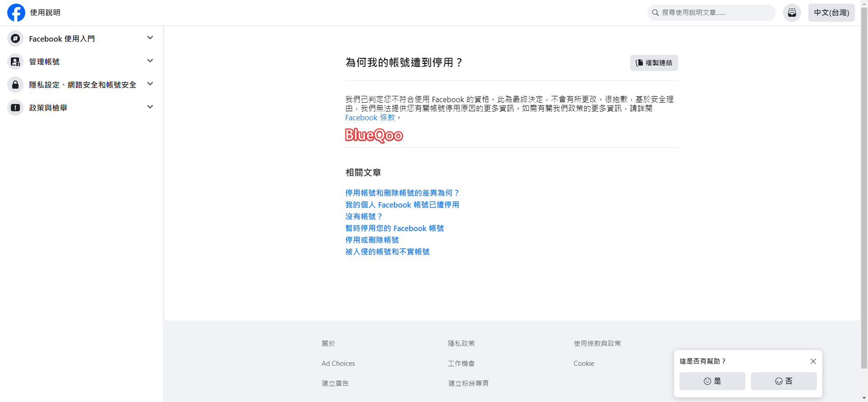Open the support inbox icon

click(x=792, y=13)
